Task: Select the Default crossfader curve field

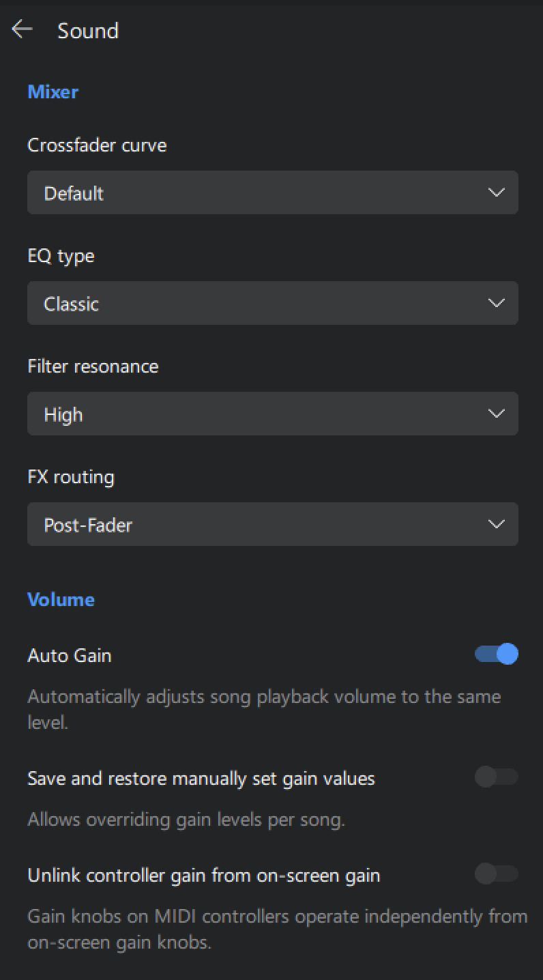Action: (x=205, y=192)
